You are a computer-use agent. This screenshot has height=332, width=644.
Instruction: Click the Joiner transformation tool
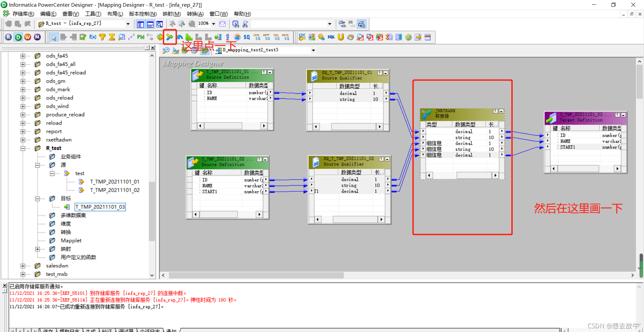[170, 37]
